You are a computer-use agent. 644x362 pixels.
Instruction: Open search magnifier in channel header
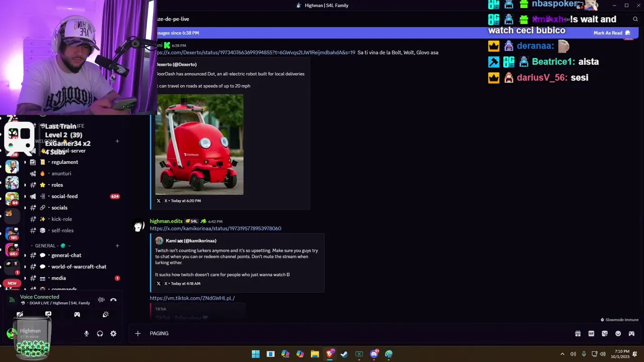coord(635,19)
